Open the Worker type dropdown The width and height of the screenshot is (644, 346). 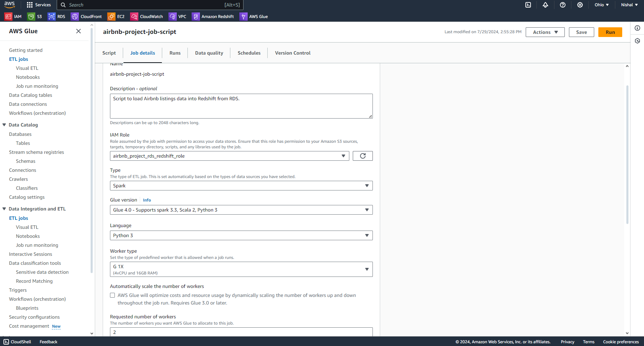[241, 269]
